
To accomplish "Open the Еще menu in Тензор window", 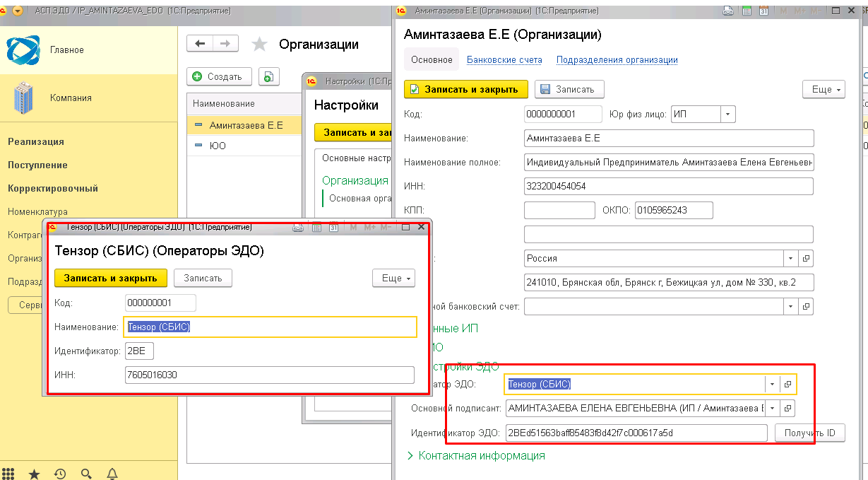I will [393, 278].
